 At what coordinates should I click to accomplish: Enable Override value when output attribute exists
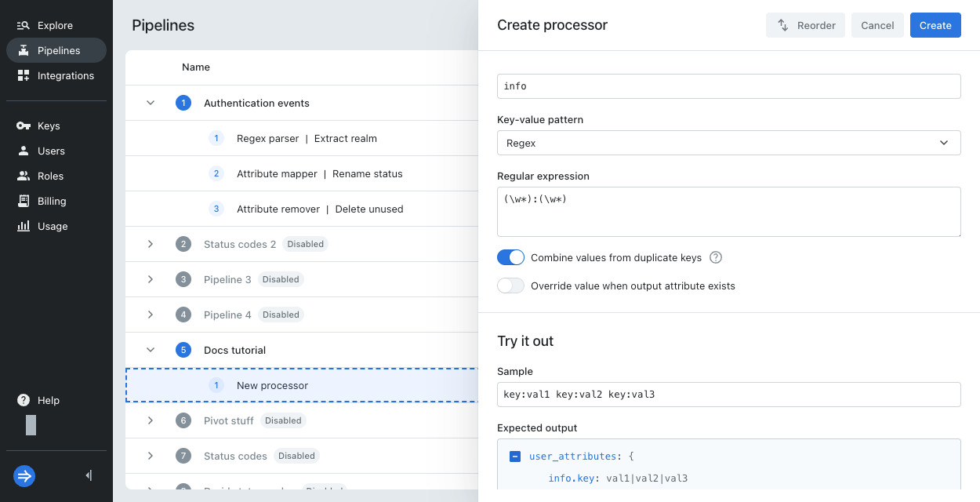click(x=510, y=286)
